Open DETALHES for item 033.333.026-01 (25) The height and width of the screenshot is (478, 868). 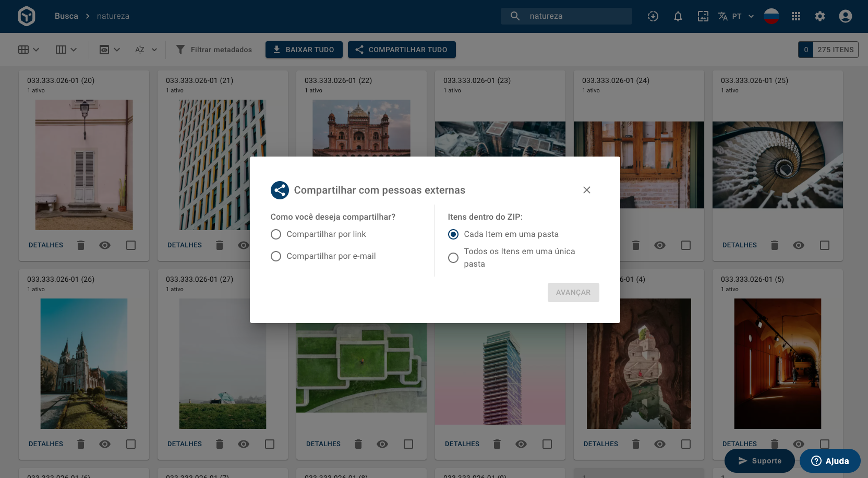(x=740, y=245)
